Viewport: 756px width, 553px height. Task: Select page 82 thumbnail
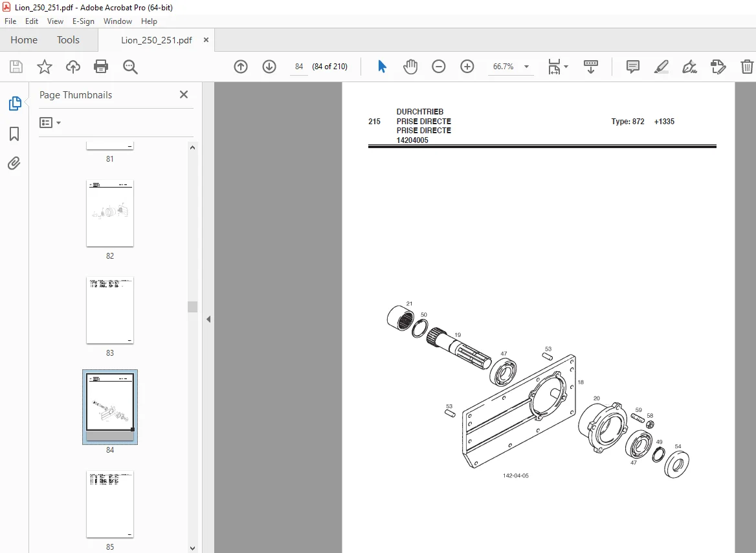[x=110, y=213]
